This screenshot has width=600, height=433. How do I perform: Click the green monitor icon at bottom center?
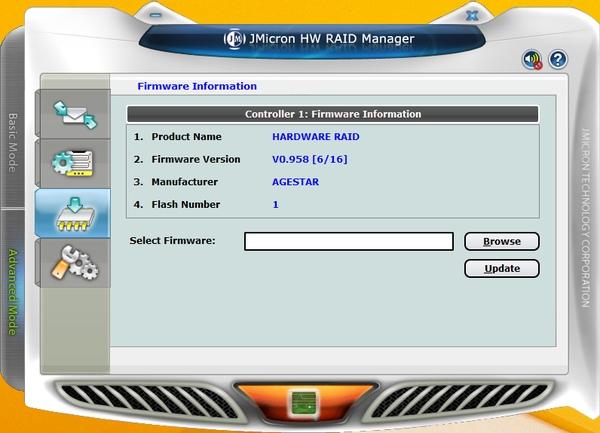point(304,403)
